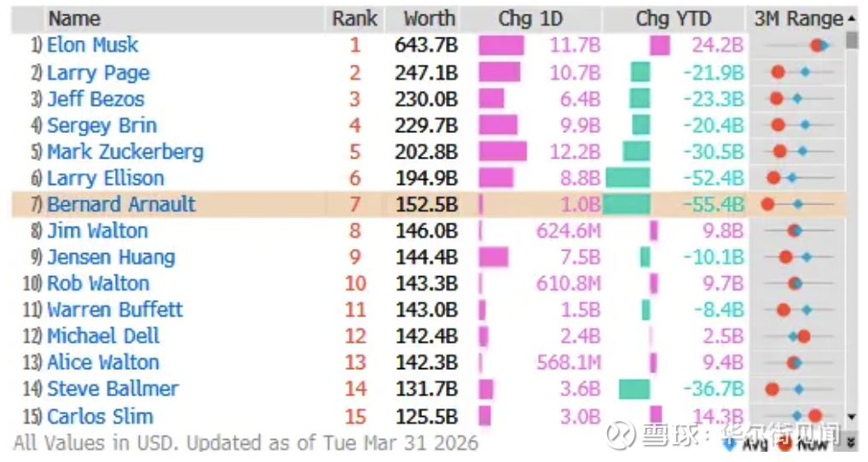Image resolution: width=868 pixels, height=462 pixels.
Task: Click the scrollbar up arrow
Action: pos(851,19)
